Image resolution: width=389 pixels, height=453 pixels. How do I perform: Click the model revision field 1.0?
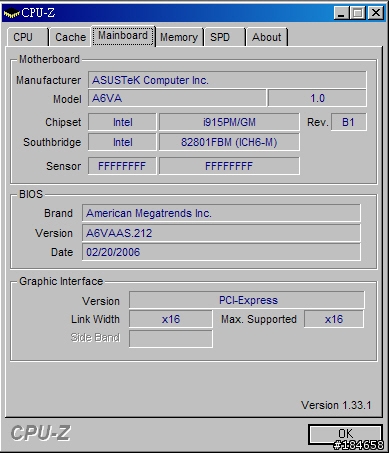[x=317, y=98]
